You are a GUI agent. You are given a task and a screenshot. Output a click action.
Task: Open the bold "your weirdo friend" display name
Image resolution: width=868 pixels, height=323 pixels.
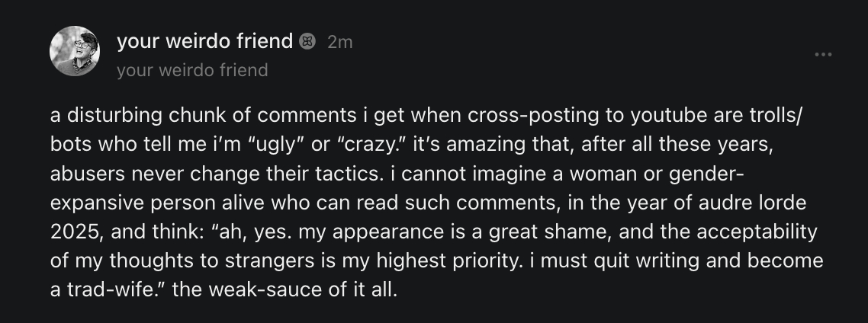point(204,42)
